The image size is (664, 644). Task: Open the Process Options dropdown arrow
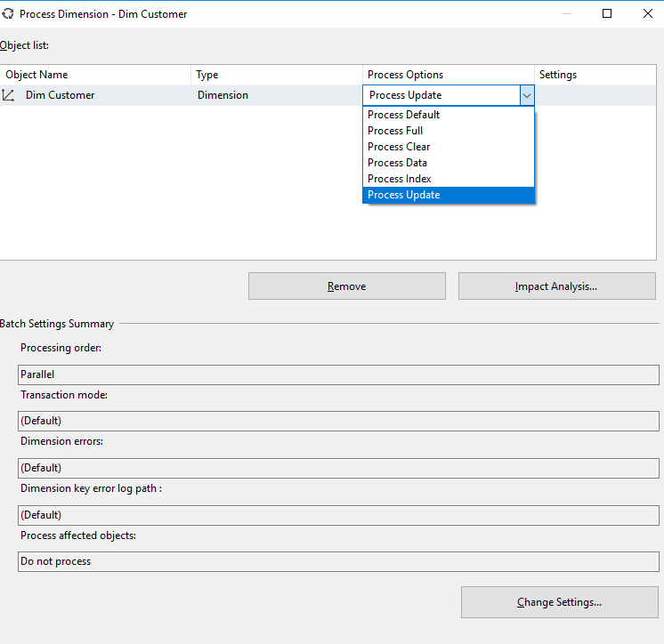tap(527, 95)
